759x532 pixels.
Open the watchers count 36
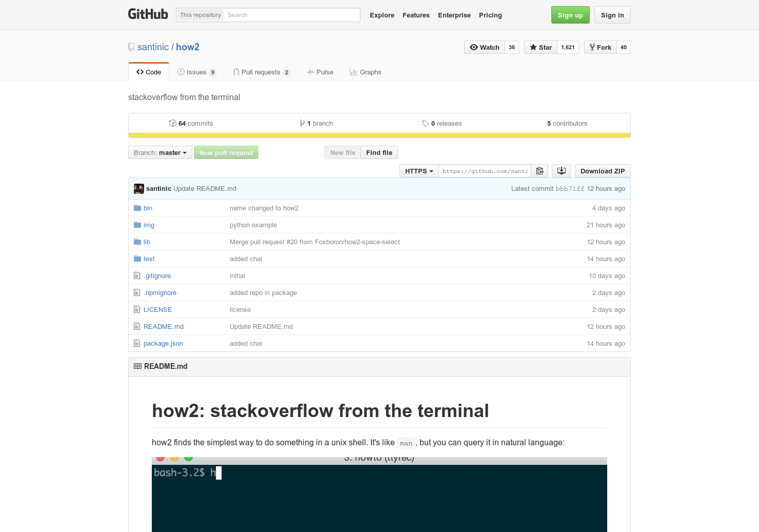pyautogui.click(x=512, y=47)
